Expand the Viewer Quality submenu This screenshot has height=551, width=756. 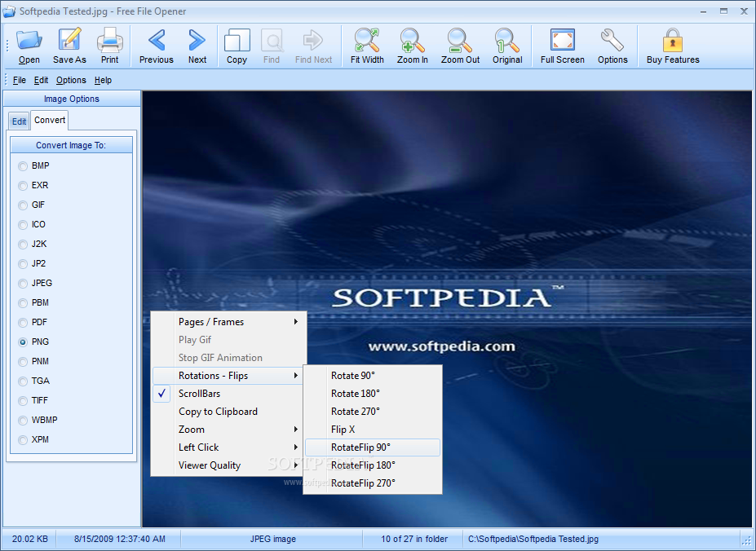tap(228, 465)
